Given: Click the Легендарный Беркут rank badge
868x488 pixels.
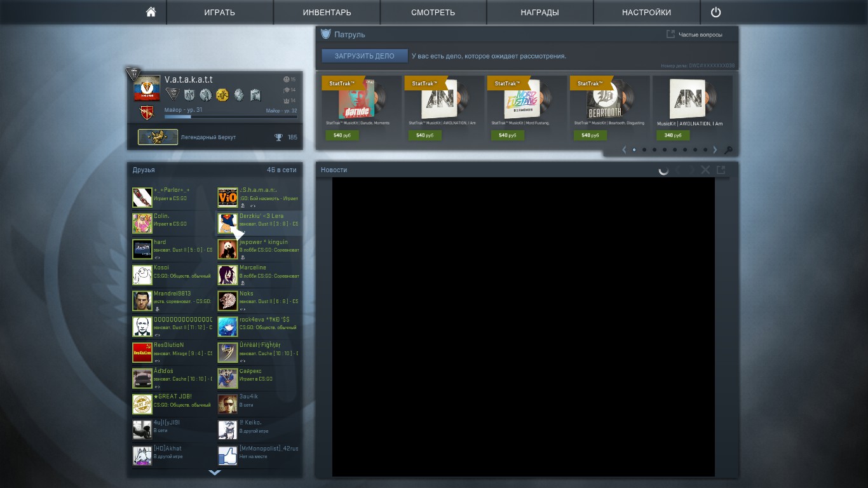Looking at the screenshot, I should pyautogui.click(x=158, y=137).
